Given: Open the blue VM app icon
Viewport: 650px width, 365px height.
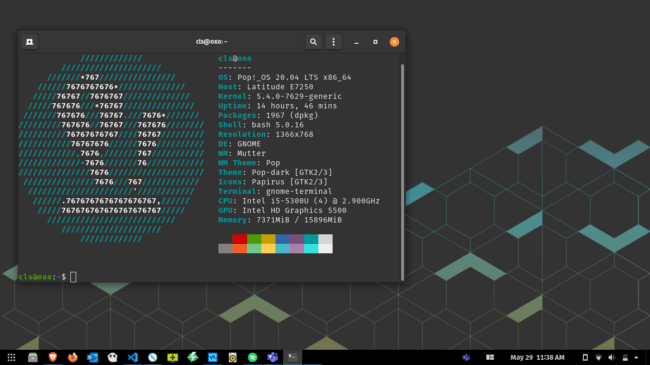Looking at the screenshot, I should (x=213, y=357).
